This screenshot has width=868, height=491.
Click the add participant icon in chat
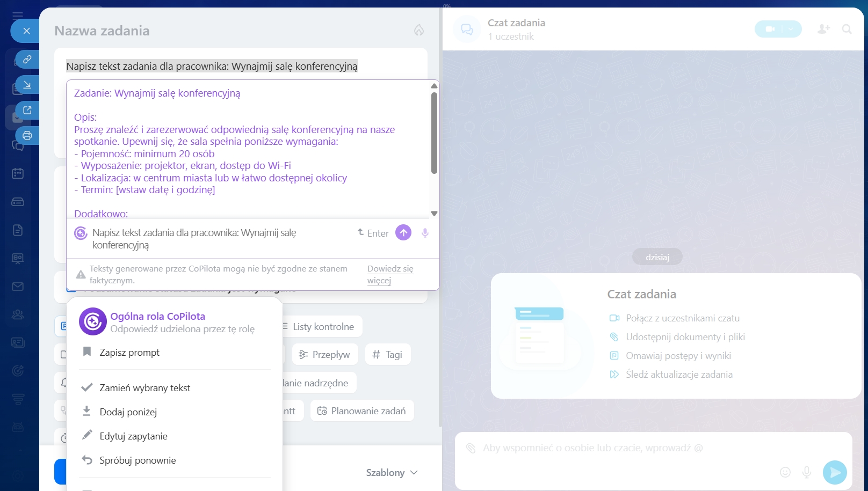pos(823,29)
